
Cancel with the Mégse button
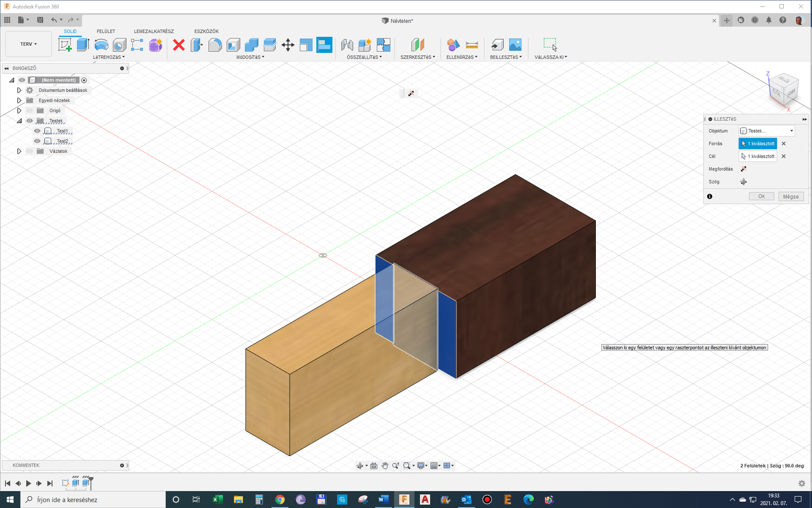coord(791,197)
